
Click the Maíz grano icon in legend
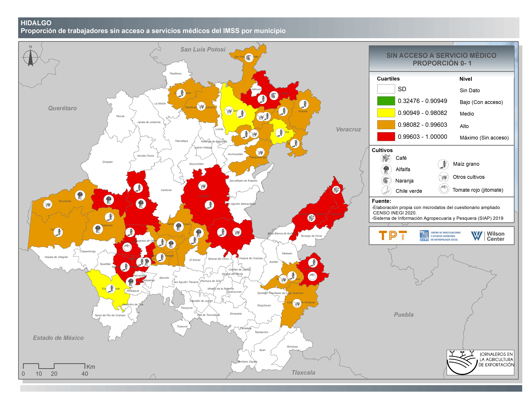443,164
